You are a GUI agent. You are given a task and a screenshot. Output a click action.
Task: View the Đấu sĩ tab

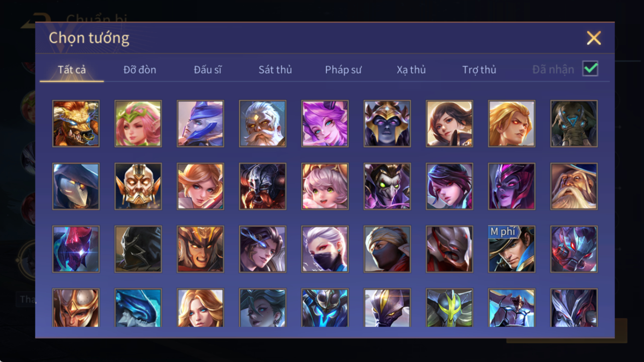point(208,70)
